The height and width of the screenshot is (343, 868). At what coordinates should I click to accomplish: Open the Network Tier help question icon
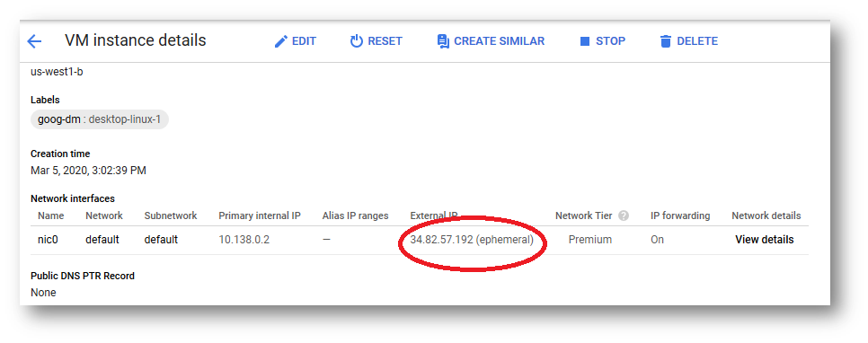pyautogui.click(x=624, y=215)
